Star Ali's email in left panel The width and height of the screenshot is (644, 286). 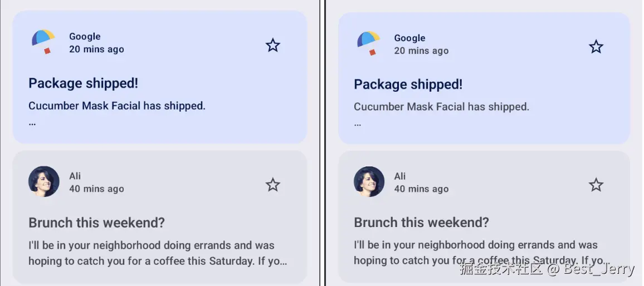pyautogui.click(x=272, y=185)
